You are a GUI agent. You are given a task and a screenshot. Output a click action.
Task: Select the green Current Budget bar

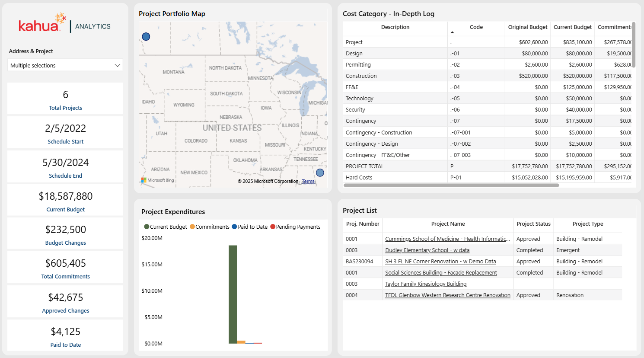pyautogui.click(x=233, y=294)
